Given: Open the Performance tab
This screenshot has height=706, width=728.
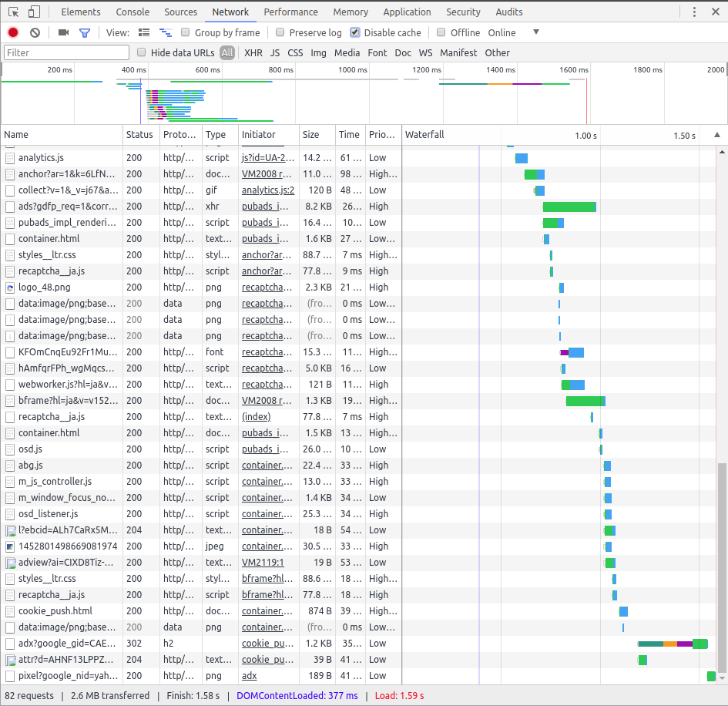Looking at the screenshot, I should [x=290, y=12].
